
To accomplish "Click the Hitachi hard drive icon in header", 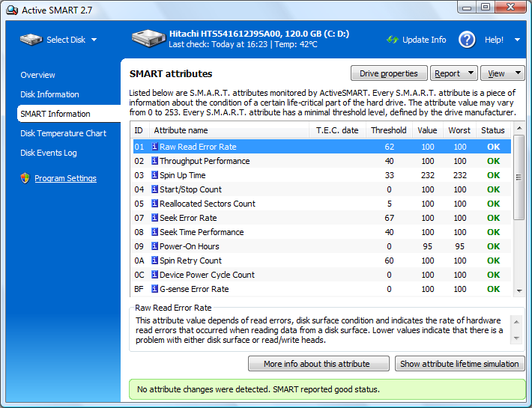I will 148,38.
